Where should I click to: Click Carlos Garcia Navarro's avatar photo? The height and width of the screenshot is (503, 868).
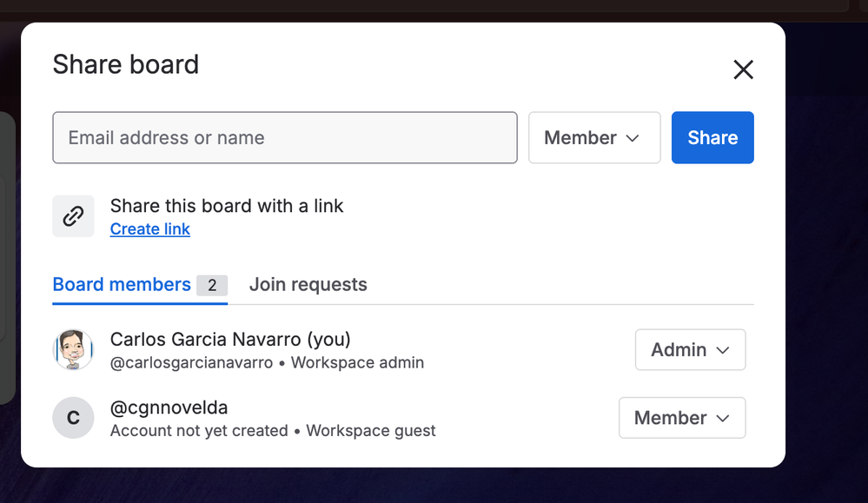pos(73,350)
